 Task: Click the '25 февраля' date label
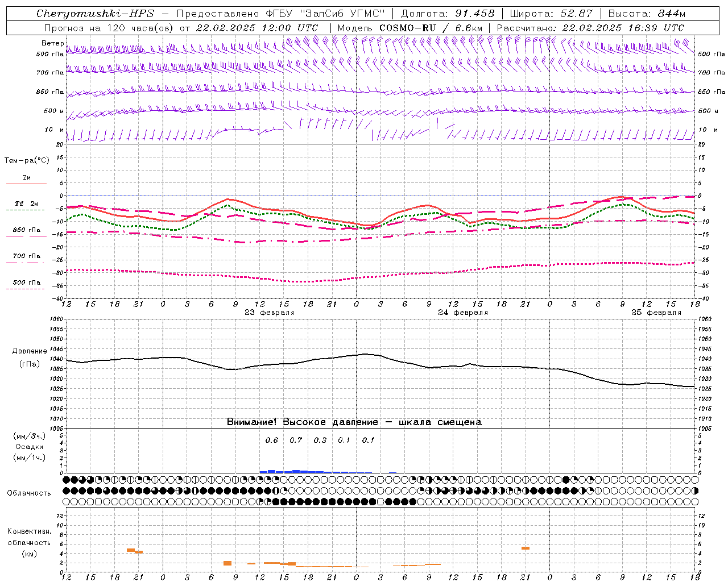pyautogui.click(x=656, y=313)
